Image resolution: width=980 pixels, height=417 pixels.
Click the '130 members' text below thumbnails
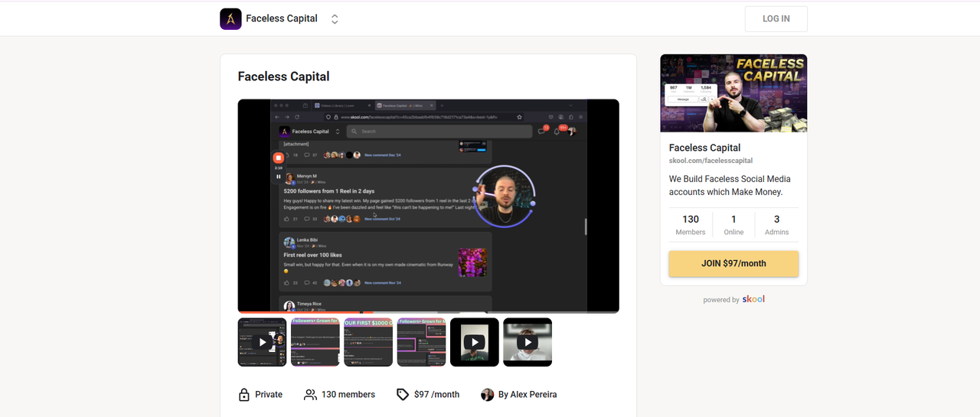348,395
